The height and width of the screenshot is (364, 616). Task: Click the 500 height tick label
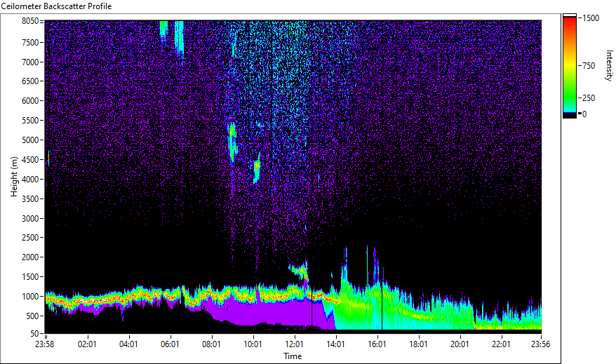(32, 316)
